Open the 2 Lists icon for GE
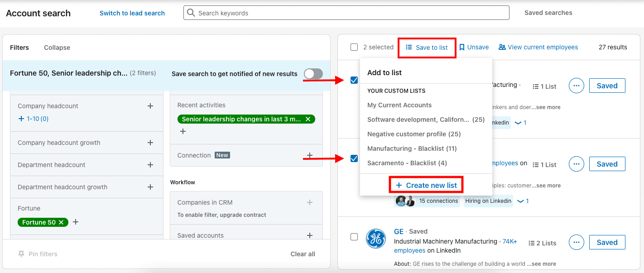The height and width of the screenshot is (273, 644). click(531, 243)
